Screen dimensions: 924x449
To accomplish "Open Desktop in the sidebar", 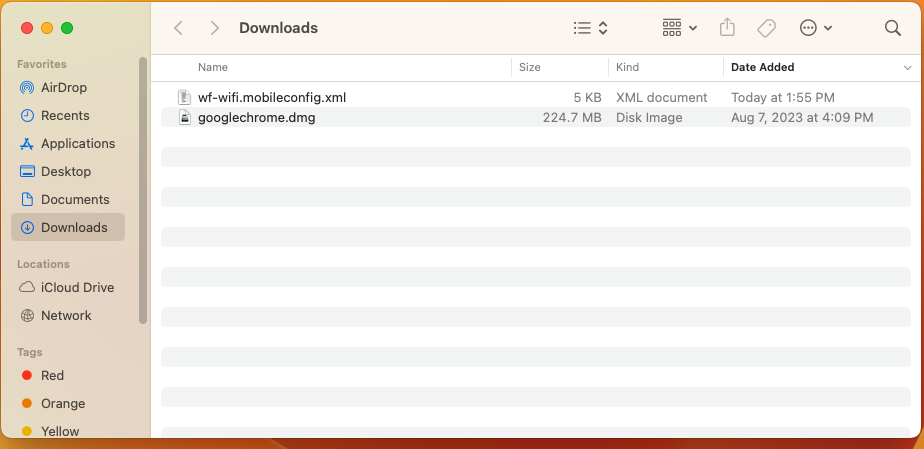I will (68, 171).
